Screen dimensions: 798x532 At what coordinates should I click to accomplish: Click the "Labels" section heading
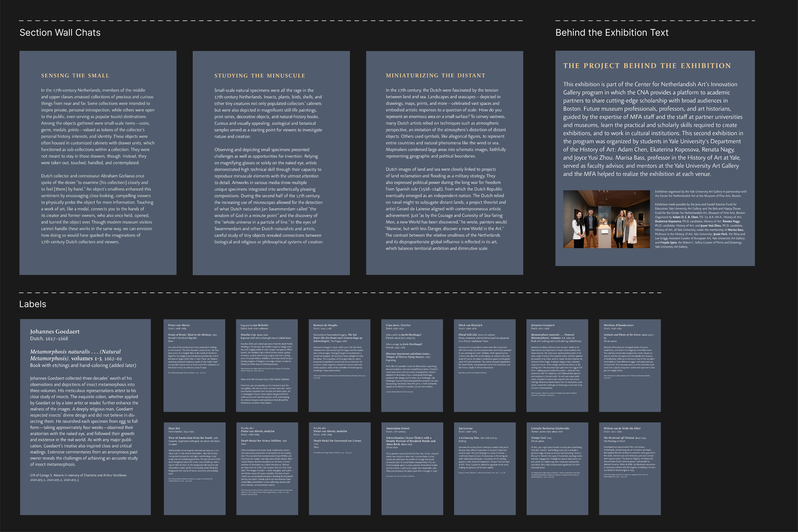tap(33, 304)
